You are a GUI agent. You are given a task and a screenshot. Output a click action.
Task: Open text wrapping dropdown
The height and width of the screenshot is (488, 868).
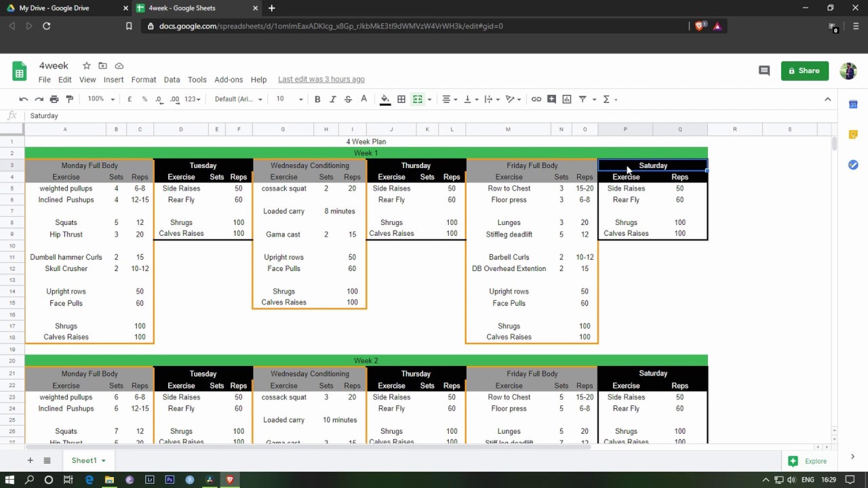pos(492,99)
